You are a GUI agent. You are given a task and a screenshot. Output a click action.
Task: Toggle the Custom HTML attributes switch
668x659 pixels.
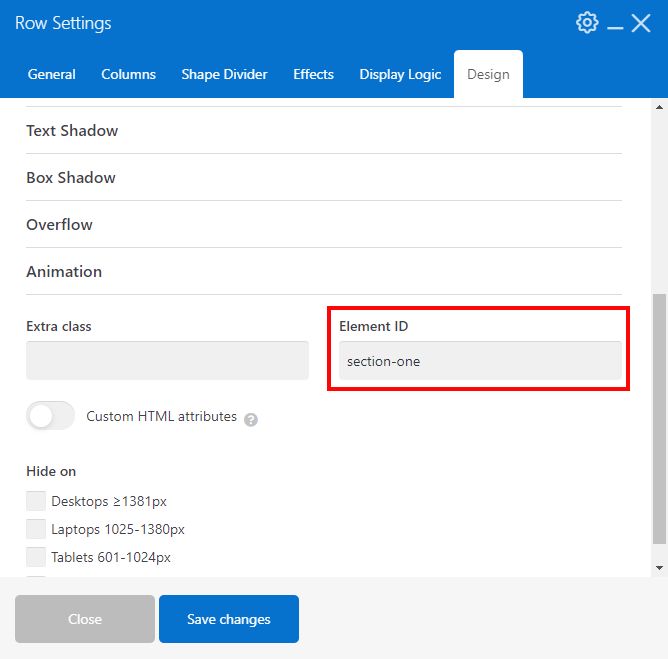50,416
